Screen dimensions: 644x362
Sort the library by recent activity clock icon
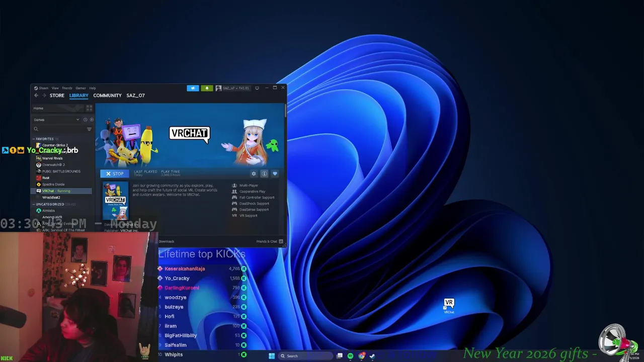[85, 120]
